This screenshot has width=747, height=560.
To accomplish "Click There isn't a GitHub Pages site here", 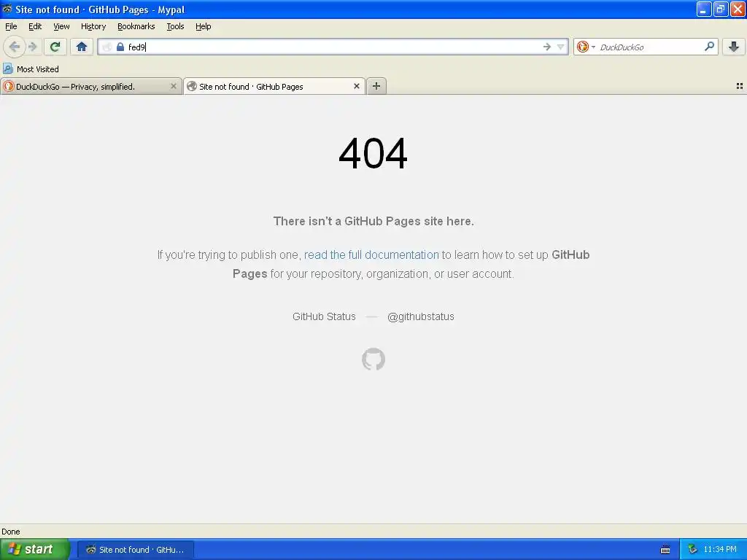I will pyautogui.click(x=373, y=221).
